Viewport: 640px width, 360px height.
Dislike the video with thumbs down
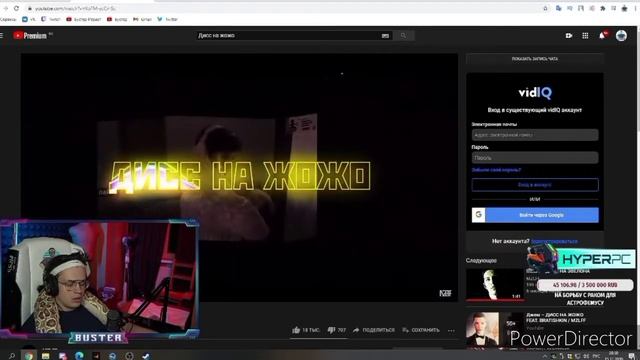point(336,330)
